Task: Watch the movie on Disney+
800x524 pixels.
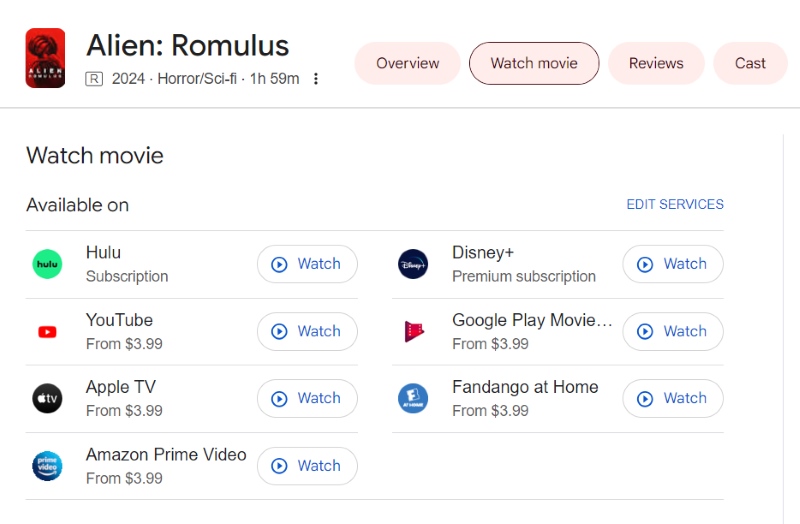Action: pos(673,264)
